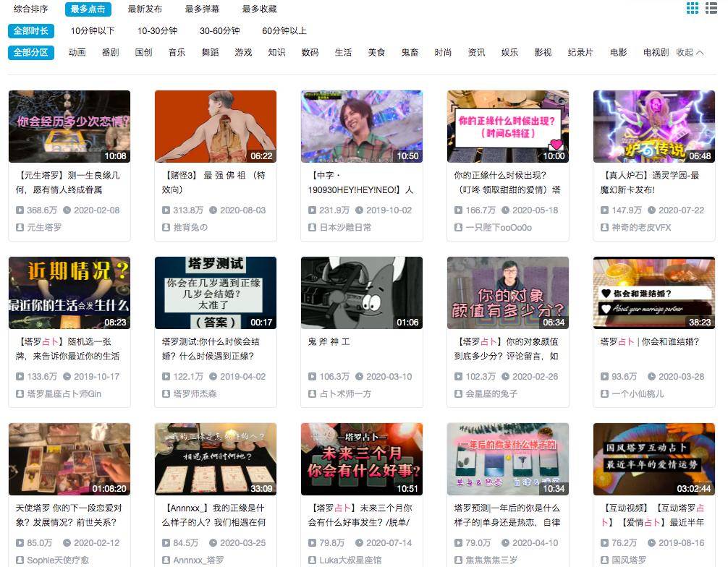Screen dimensions: 728x567
Task: Select the 全部时长 duration option
Action: [x=31, y=31]
